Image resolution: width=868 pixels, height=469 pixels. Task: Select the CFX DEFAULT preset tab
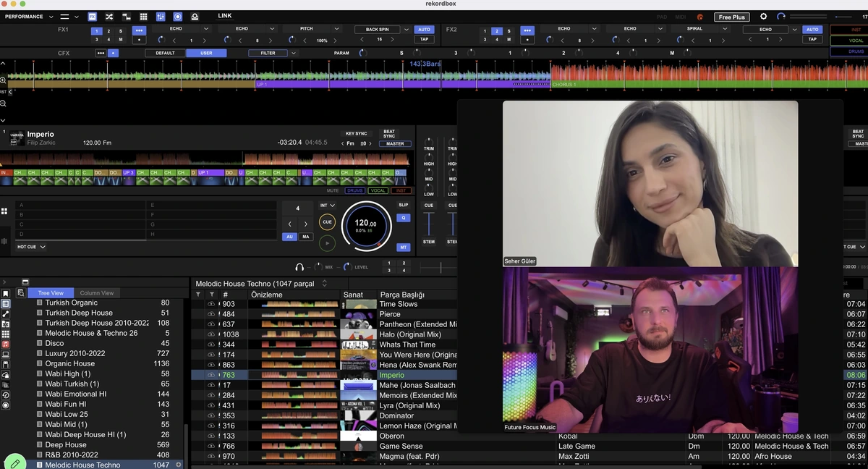[x=165, y=53]
